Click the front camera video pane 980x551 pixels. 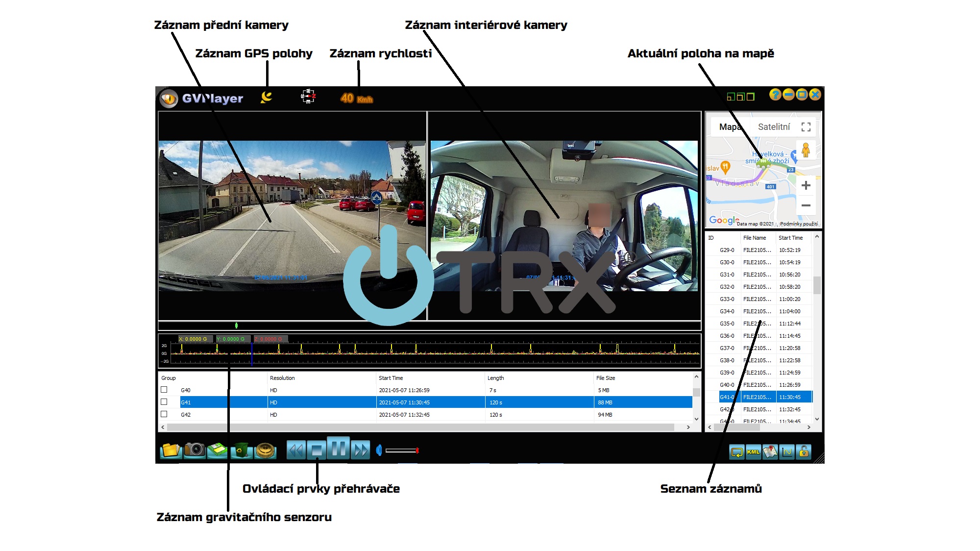point(292,216)
